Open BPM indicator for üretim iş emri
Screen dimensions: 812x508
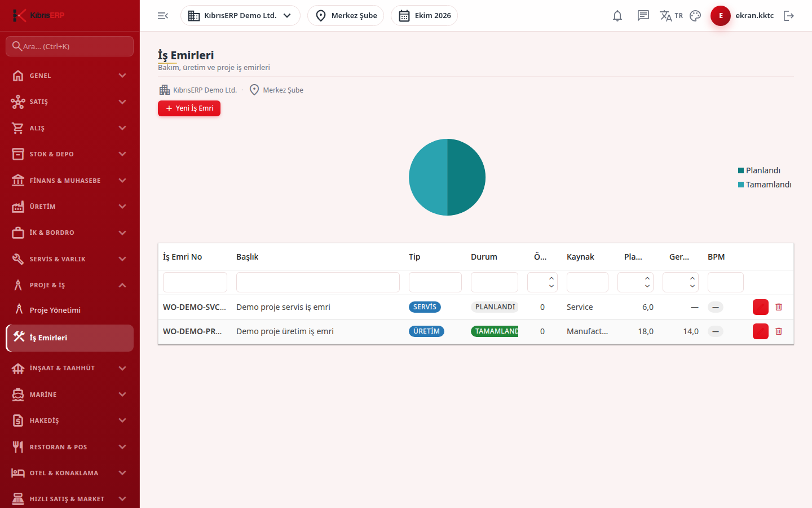point(716,331)
